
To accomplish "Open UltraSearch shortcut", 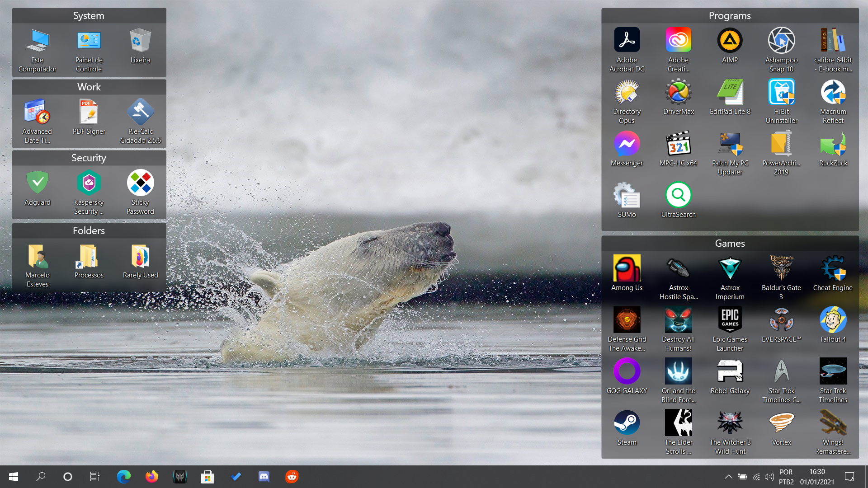I will 678,195.
